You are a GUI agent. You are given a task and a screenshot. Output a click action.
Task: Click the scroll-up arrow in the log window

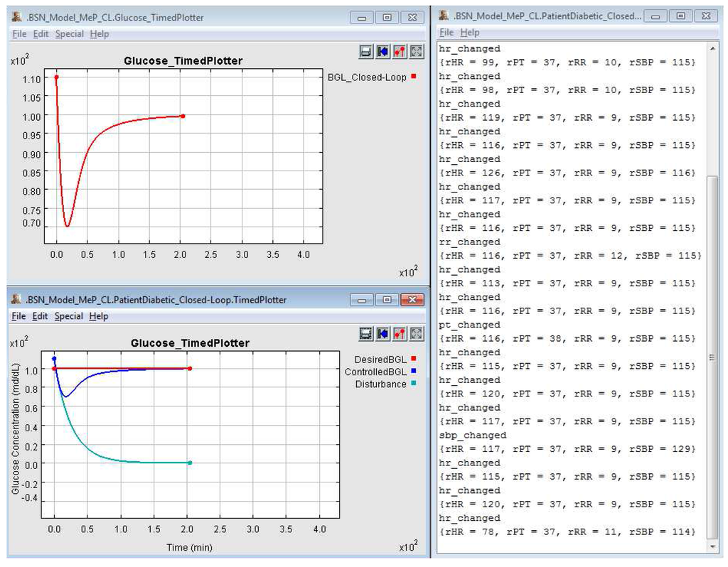713,48
